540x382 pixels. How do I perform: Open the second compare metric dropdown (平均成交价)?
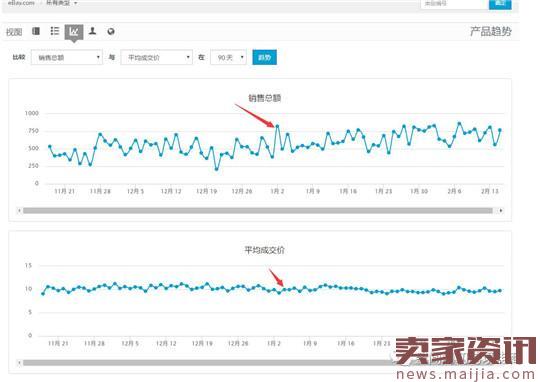coord(156,57)
